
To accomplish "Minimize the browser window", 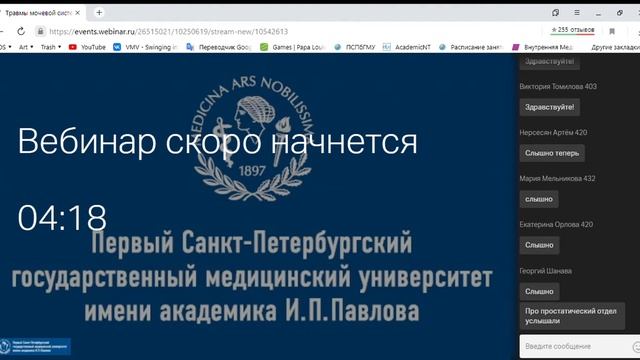I will click(x=598, y=13).
